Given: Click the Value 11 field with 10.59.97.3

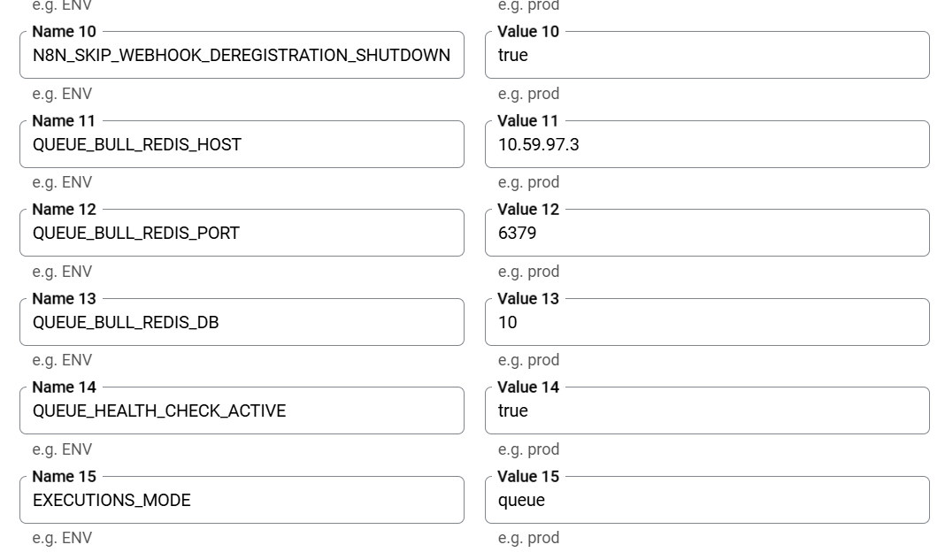Looking at the screenshot, I should (707, 145).
